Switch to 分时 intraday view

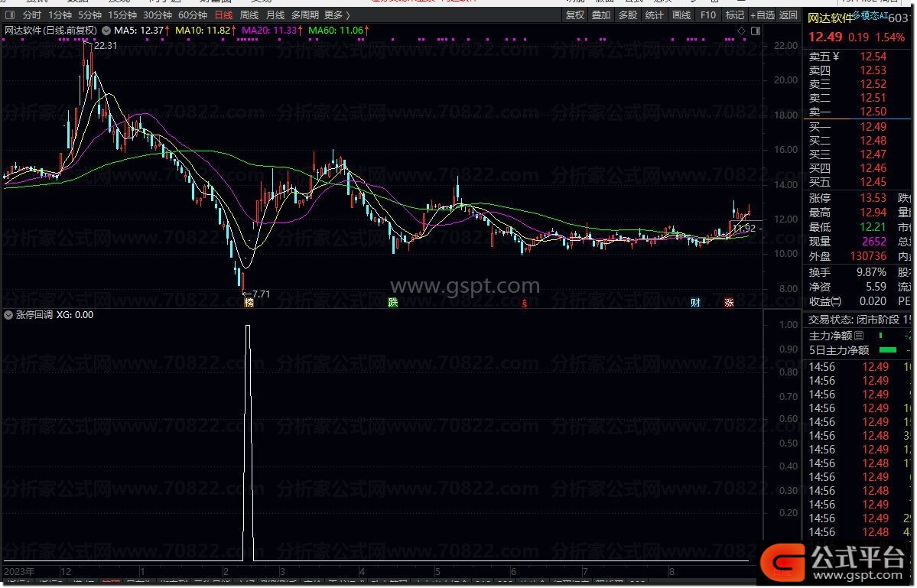click(31, 15)
